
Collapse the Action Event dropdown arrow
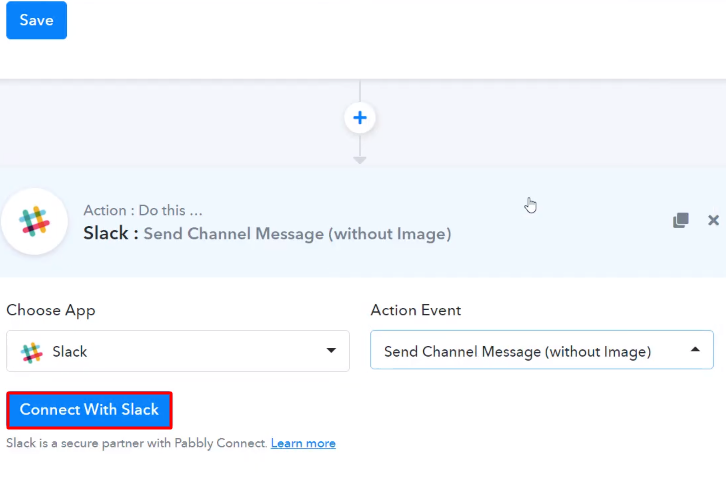pyautogui.click(x=695, y=350)
